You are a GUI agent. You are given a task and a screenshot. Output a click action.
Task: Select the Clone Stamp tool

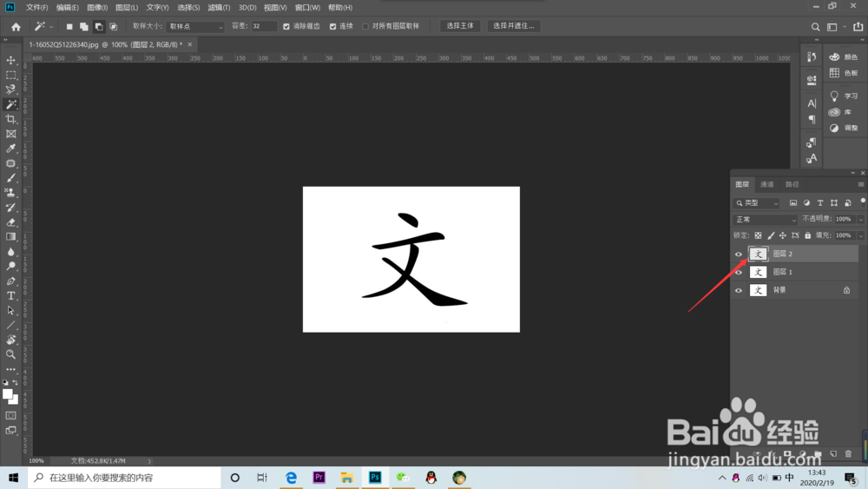click(10, 193)
